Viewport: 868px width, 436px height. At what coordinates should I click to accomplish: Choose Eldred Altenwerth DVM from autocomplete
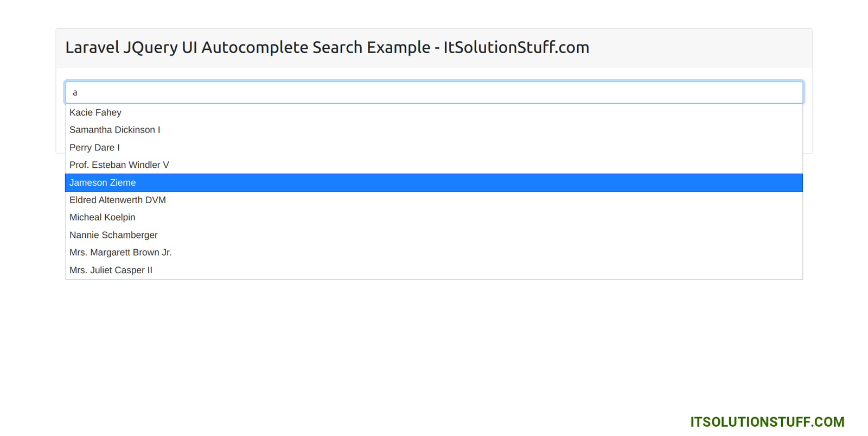[118, 200]
